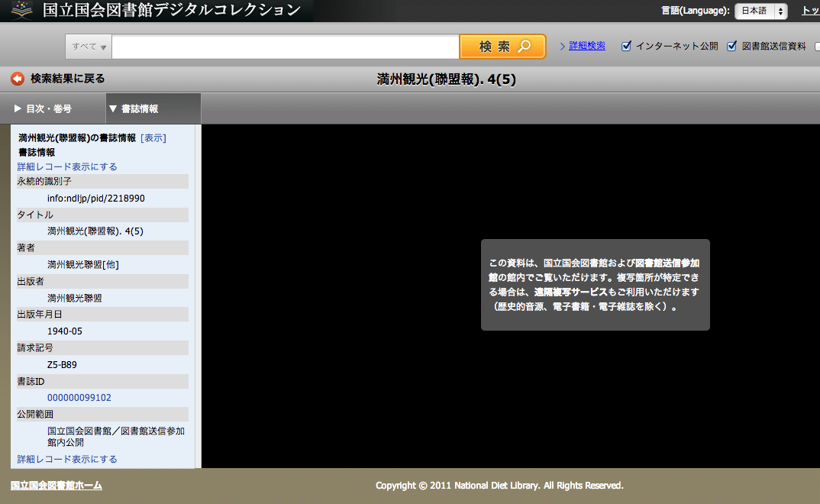Click the National Diet Library logo icon
This screenshot has height=504, width=820.
[x=21, y=11]
